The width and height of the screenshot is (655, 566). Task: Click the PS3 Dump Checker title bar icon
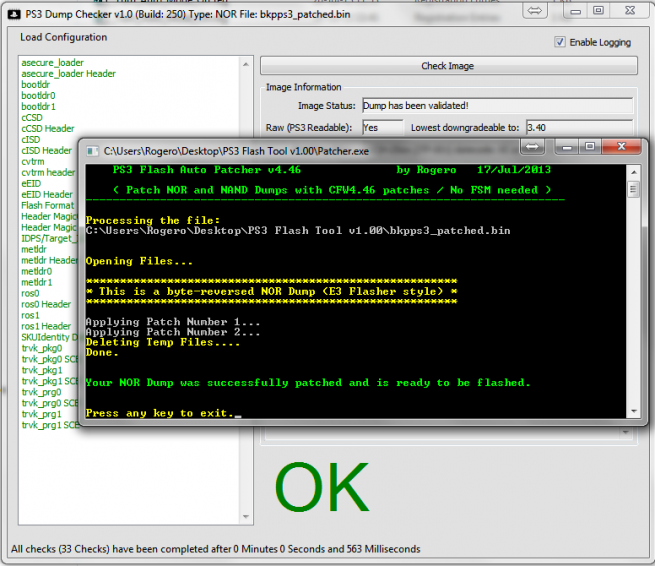point(14,15)
